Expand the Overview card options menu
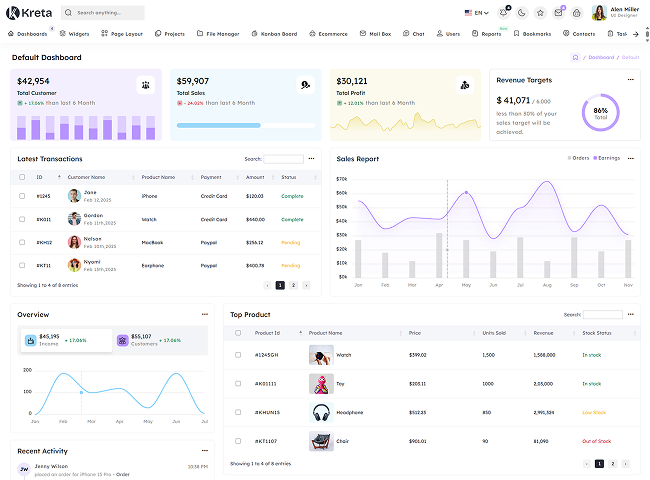650x480 pixels. [204, 314]
